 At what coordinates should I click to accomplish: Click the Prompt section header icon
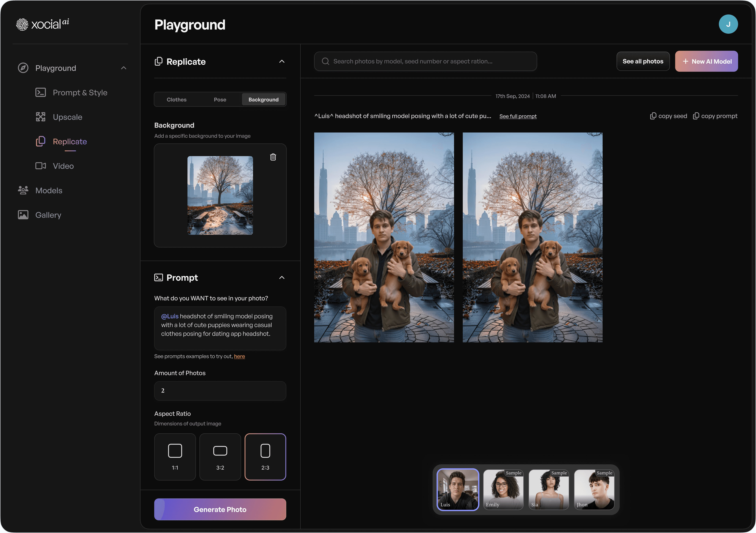coord(159,277)
